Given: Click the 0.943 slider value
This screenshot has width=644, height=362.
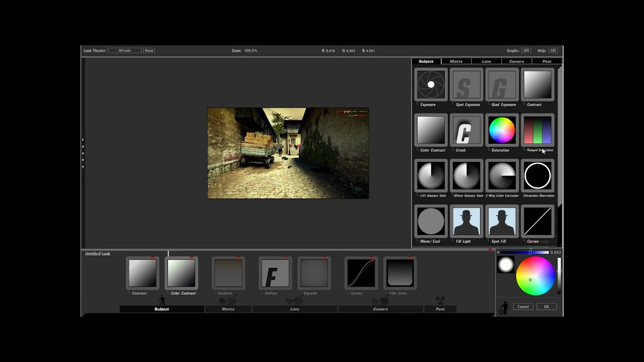Looking at the screenshot, I should pyautogui.click(x=555, y=252).
